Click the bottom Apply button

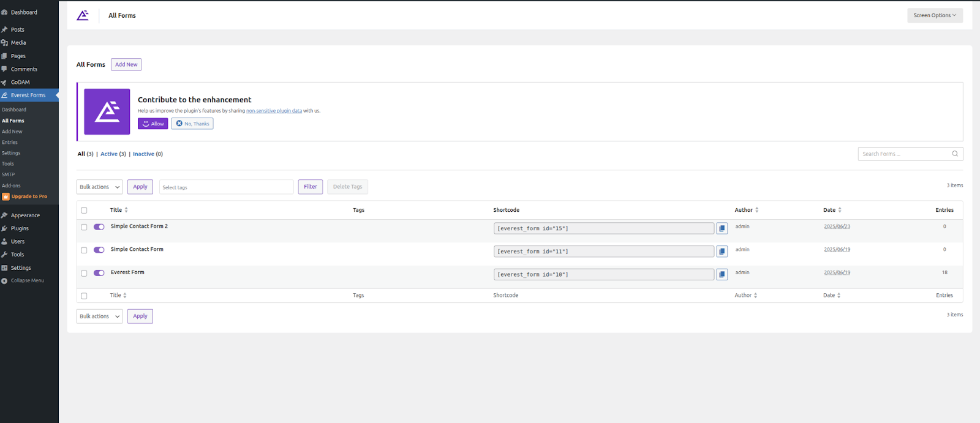click(x=140, y=316)
